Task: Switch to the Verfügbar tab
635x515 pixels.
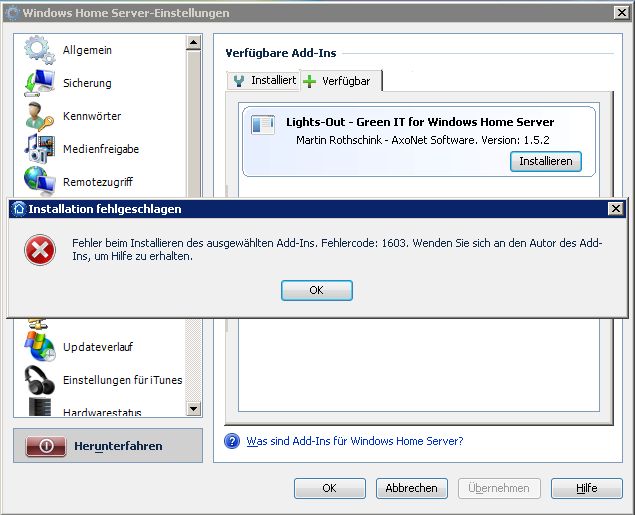Action: [x=341, y=81]
